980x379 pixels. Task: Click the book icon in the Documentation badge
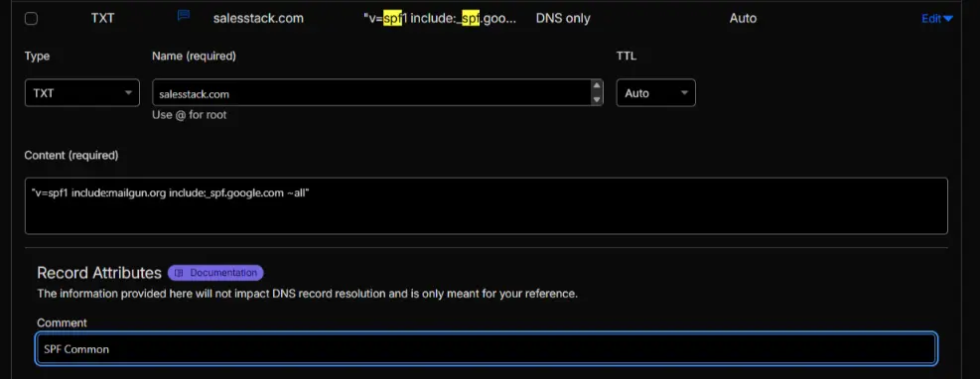(179, 273)
